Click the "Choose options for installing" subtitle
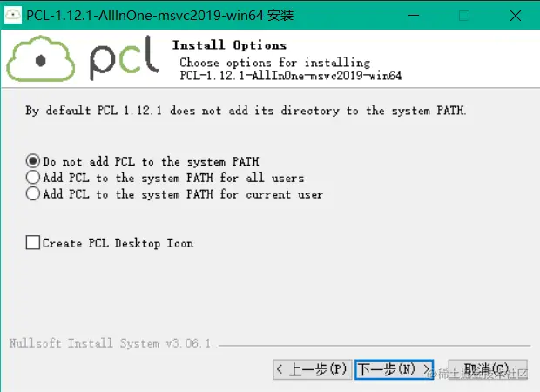The height and width of the screenshot is (392, 540). pyautogui.click(x=275, y=63)
